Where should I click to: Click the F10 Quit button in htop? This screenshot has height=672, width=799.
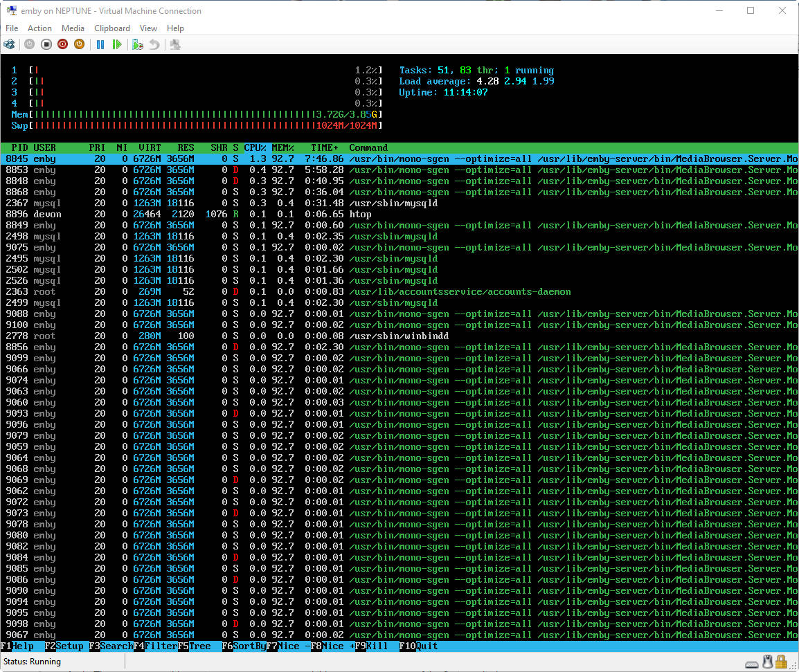pos(418,646)
